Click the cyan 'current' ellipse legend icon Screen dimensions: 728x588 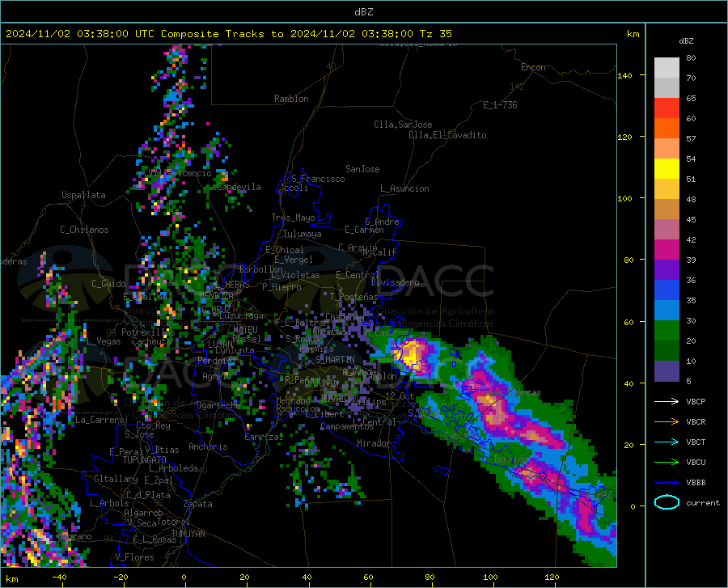tap(667, 502)
